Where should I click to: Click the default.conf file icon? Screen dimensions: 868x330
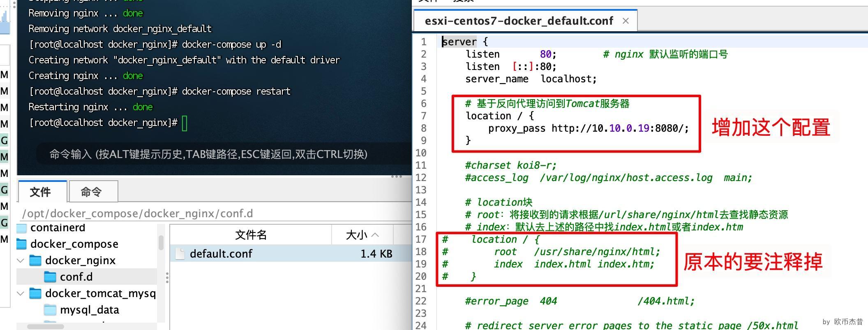click(x=180, y=254)
